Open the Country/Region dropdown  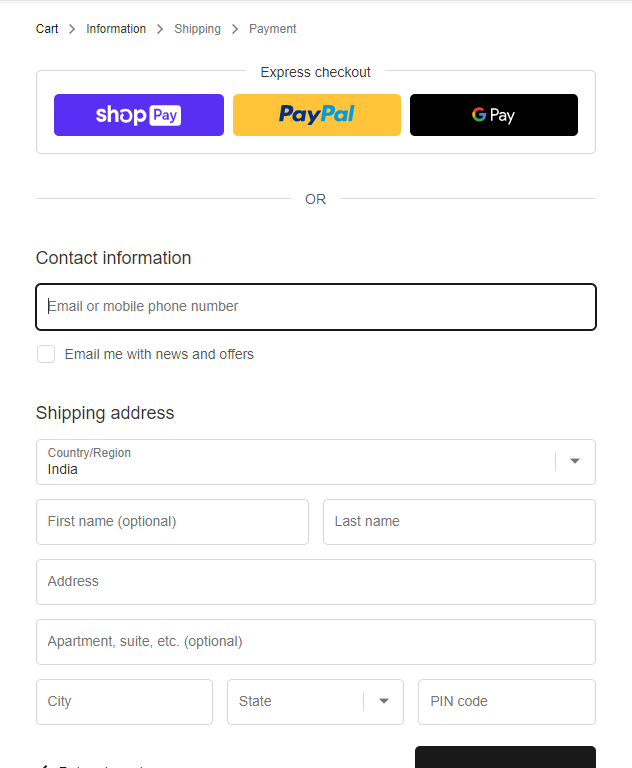[x=316, y=462]
